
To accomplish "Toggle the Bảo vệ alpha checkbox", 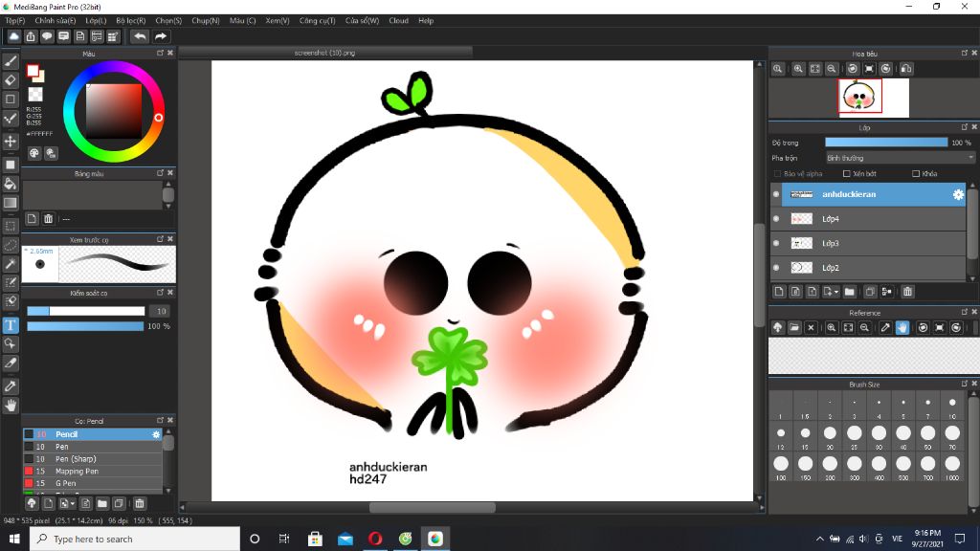I will [777, 174].
